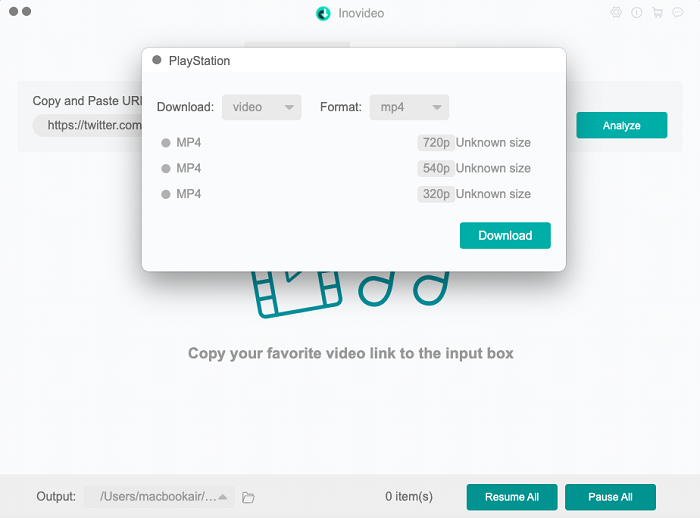This screenshot has height=518, width=700.
Task: Click the Inovideo app logo
Action: (323, 13)
